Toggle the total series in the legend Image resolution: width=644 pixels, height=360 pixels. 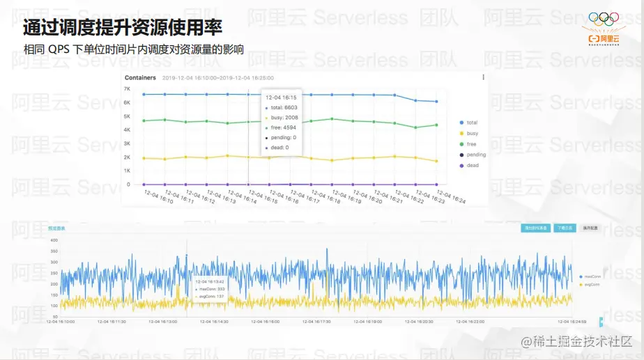point(468,123)
